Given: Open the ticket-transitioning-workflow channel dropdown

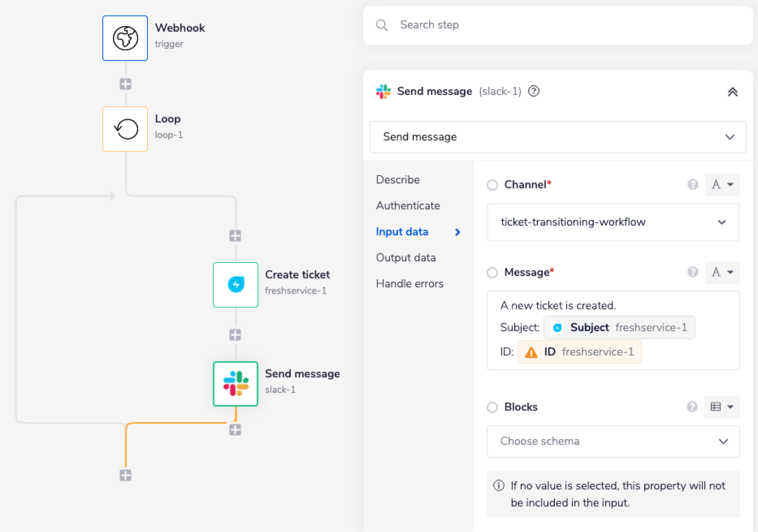Looking at the screenshot, I should [612, 222].
